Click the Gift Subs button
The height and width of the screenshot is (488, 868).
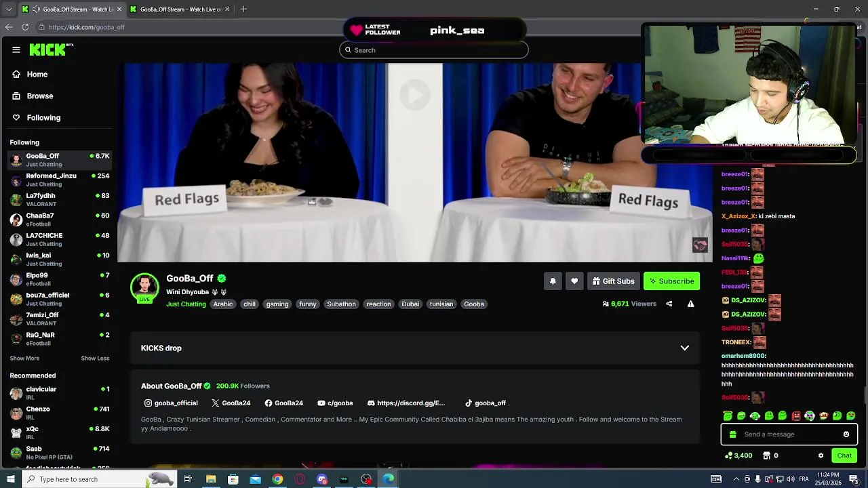(x=613, y=281)
